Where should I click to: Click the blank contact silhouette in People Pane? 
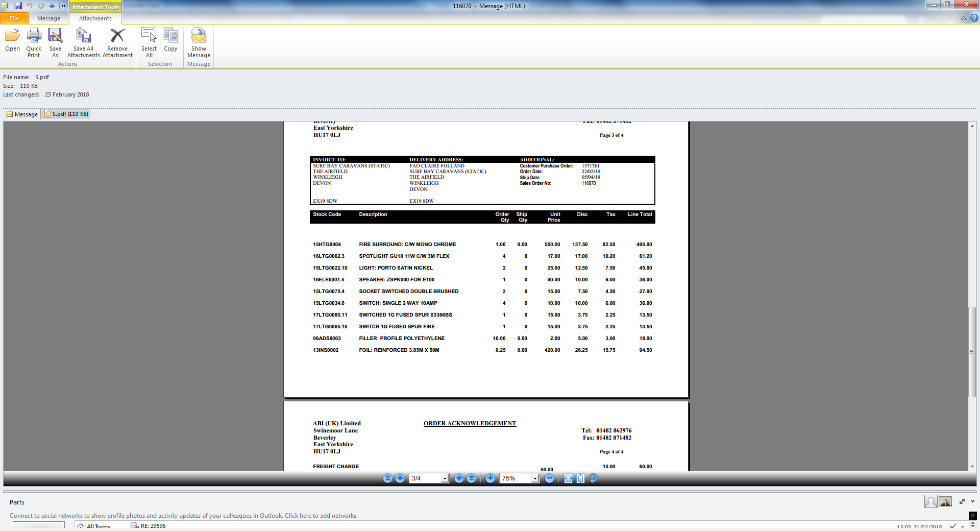point(930,502)
